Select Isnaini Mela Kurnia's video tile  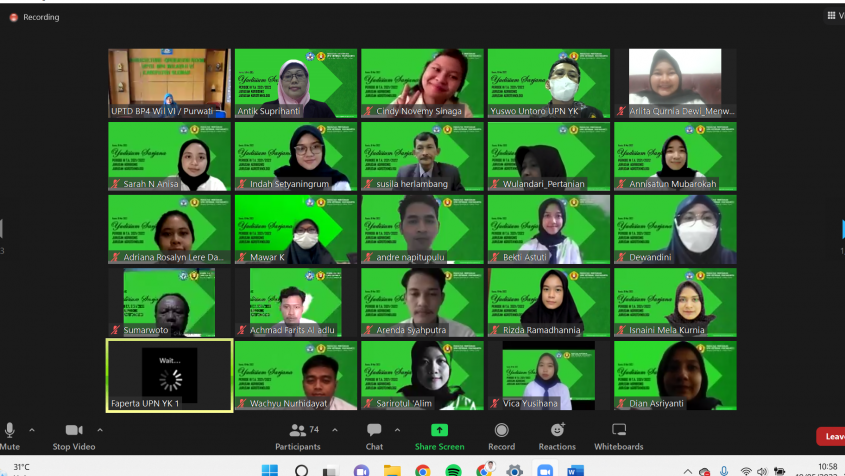[675, 302]
